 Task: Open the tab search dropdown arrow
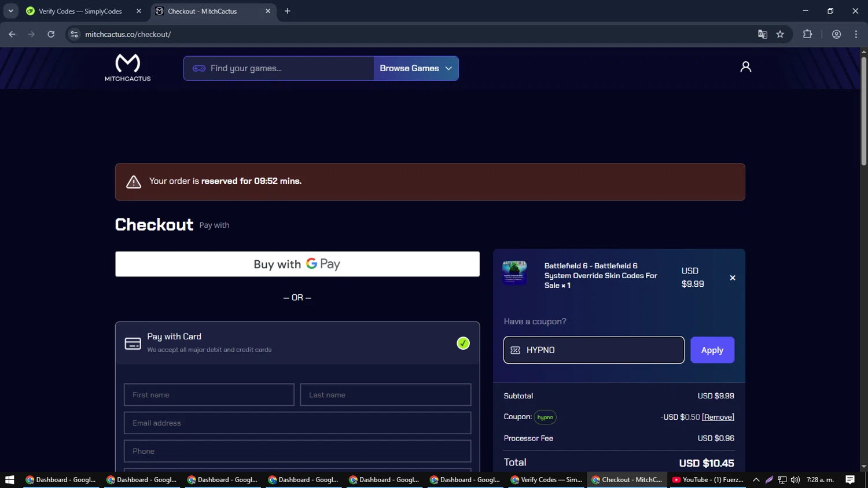click(x=10, y=11)
